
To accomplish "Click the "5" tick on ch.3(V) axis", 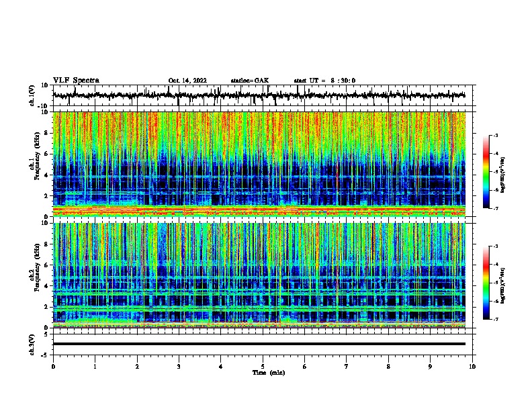I will [x=47, y=334].
